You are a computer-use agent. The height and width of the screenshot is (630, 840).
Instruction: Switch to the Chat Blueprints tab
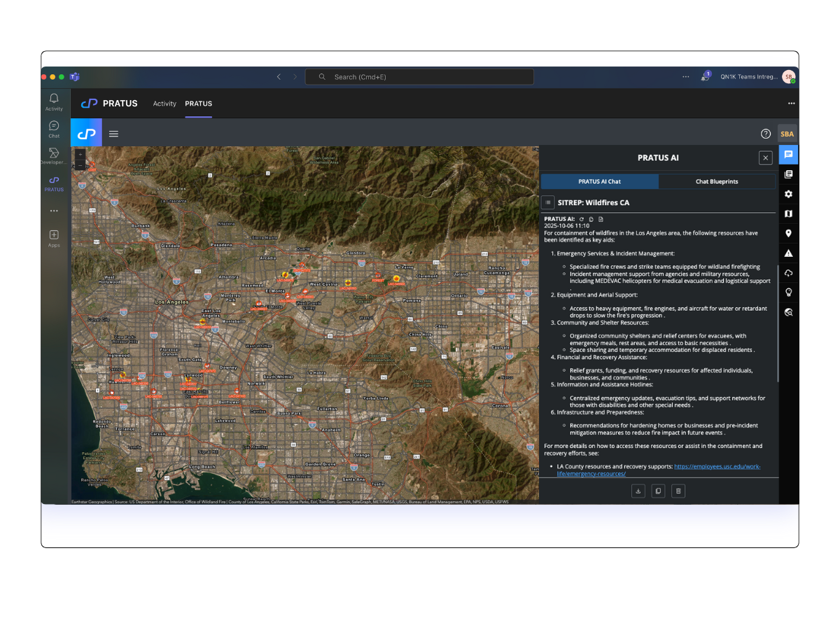point(717,181)
